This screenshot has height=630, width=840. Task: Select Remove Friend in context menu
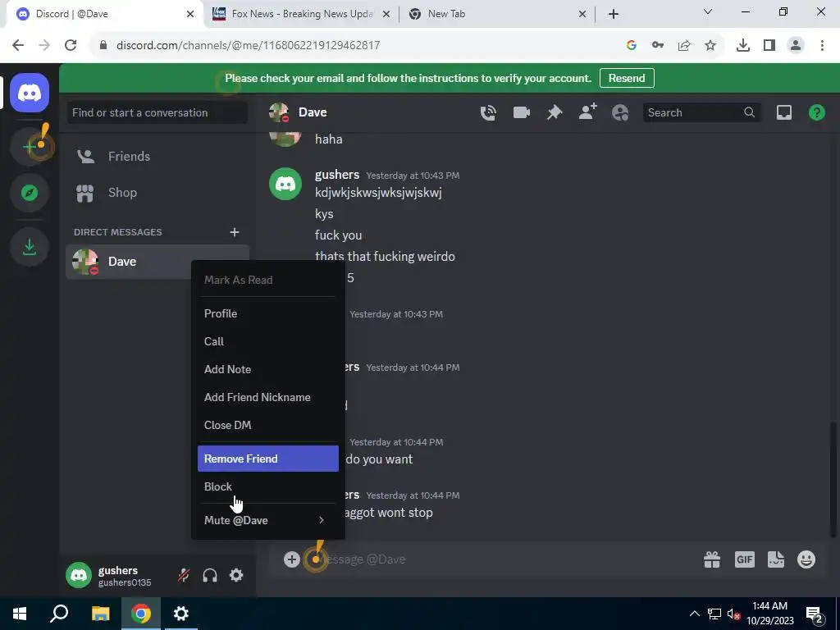click(268, 459)
